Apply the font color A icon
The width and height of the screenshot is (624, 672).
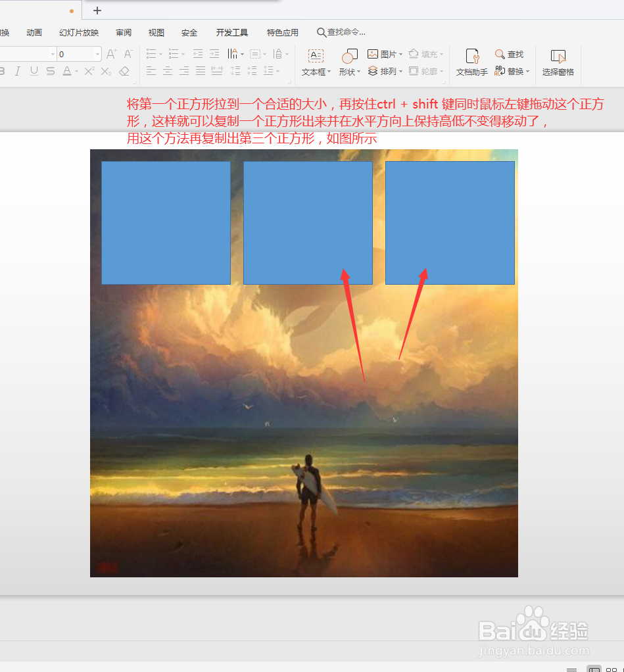tap(67, 71)
